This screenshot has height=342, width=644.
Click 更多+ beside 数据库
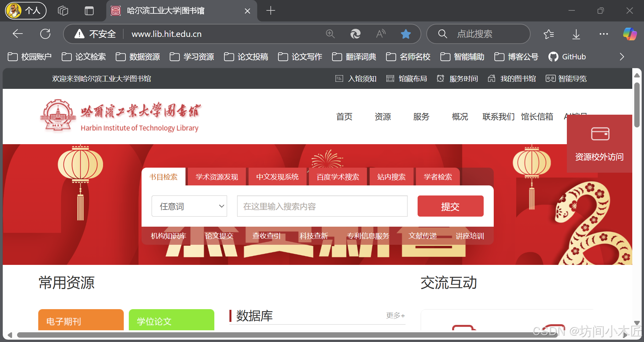click(x=395, y=316)
